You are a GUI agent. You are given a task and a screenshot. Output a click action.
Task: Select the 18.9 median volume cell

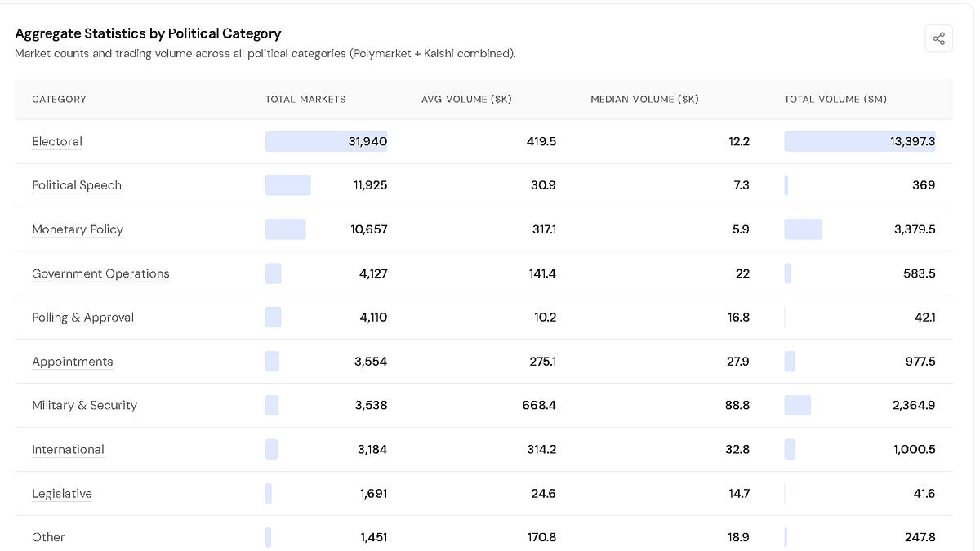pyautogui.click(x=738, y=537)
